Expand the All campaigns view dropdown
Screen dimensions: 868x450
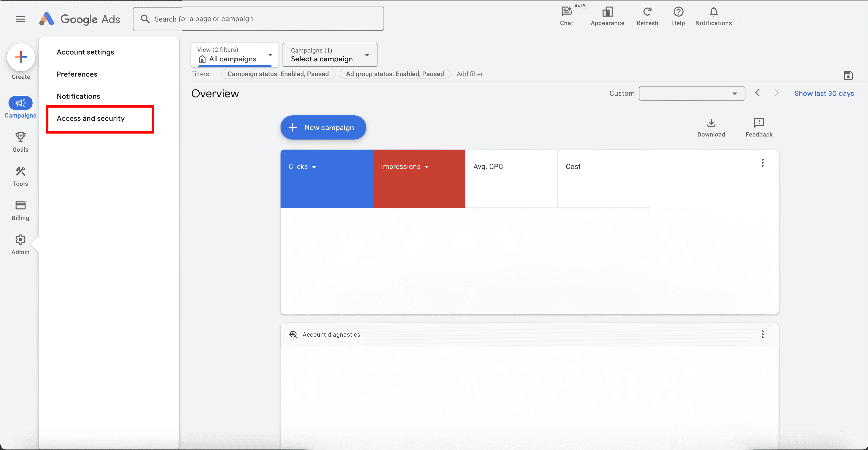click(x=235, y=55)
